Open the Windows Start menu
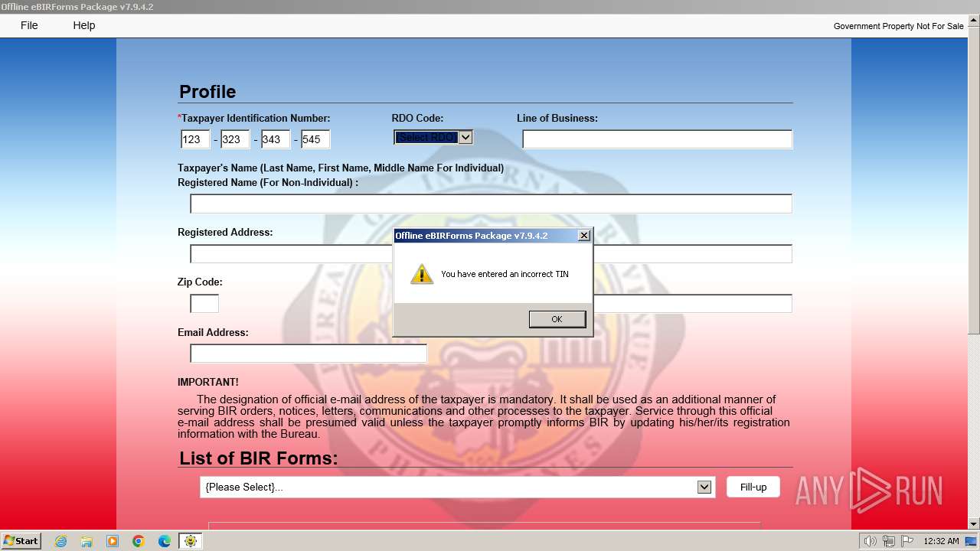 [21, 541]
